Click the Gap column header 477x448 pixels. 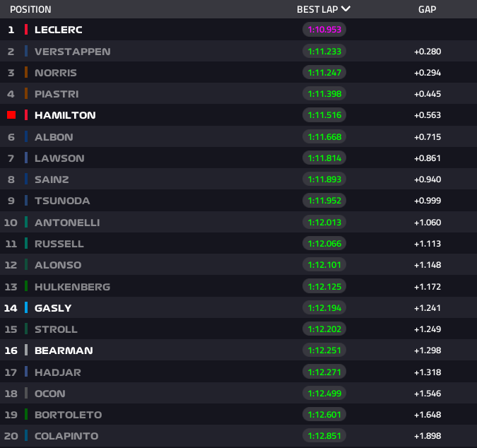pos(427,9)
